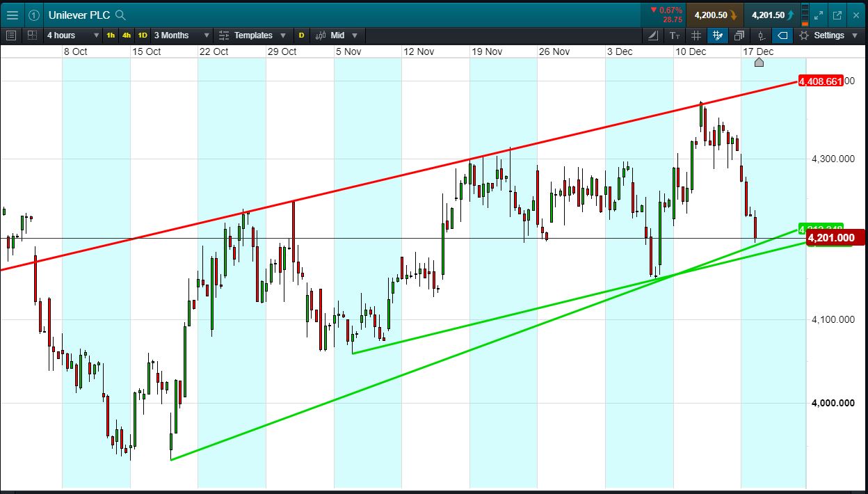Click the candlestick marker icon
The width and height of the screenshot is (868, 494).
(761, 35)
